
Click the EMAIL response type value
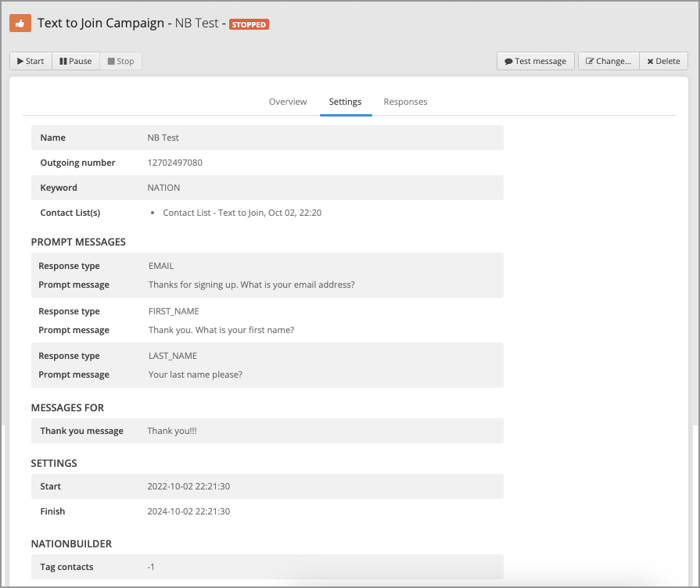click(x=161, y=266)
